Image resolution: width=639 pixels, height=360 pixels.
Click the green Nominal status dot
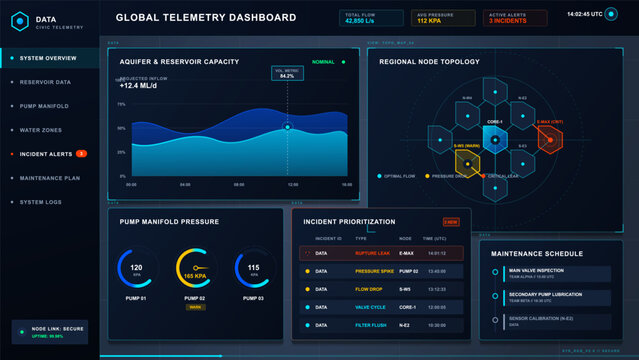point(344,62)
